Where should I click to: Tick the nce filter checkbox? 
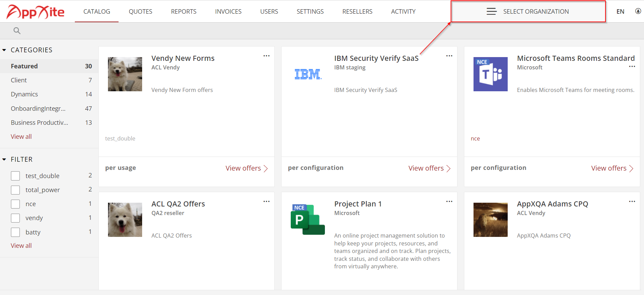tap(15, 204)
